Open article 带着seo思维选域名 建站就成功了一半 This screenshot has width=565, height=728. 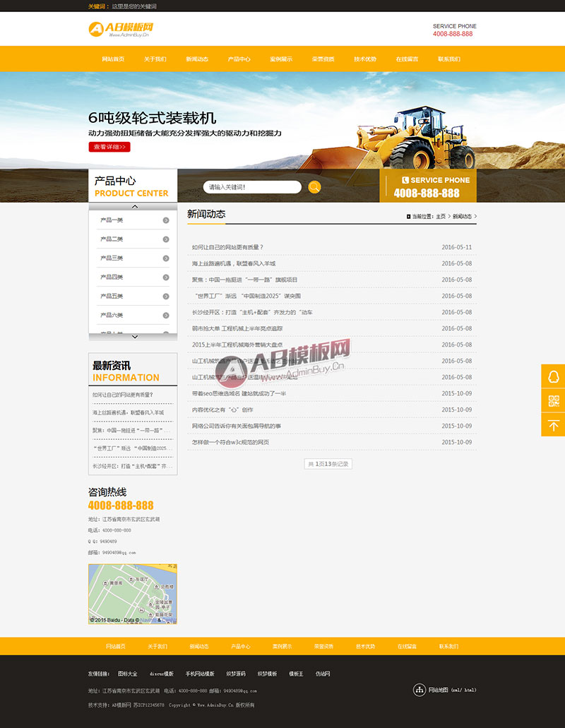point(239,393)
